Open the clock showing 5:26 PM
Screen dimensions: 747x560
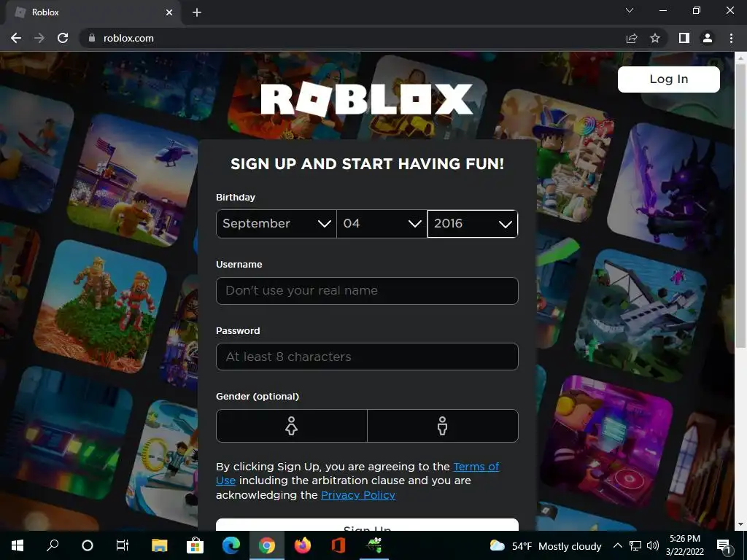[x=684, y=545]
